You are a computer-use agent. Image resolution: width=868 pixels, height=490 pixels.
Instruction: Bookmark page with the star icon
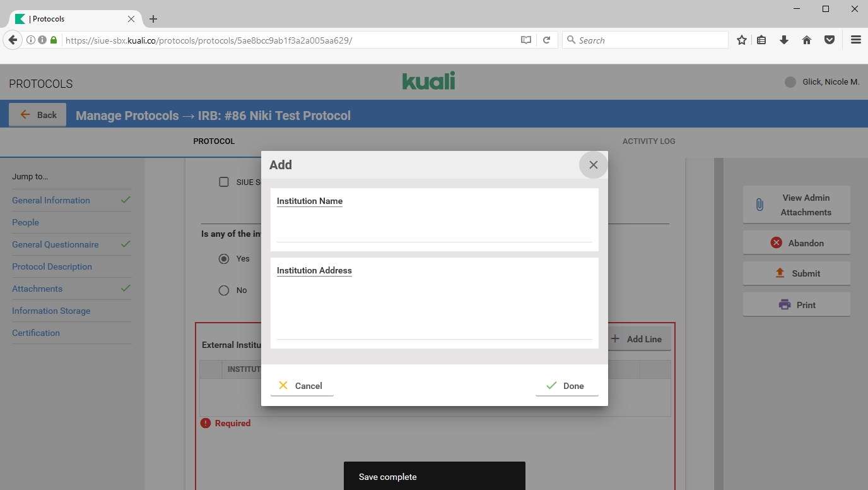point(742,40)
